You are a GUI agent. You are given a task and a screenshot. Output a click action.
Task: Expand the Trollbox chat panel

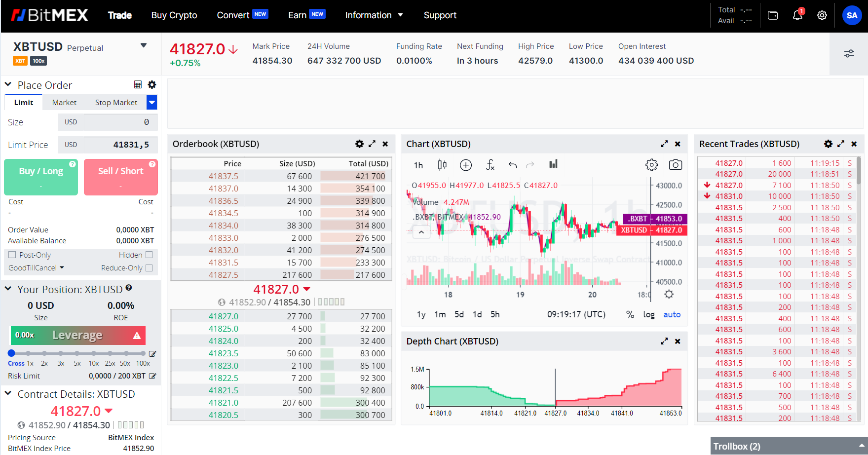(x=789, y=446)
